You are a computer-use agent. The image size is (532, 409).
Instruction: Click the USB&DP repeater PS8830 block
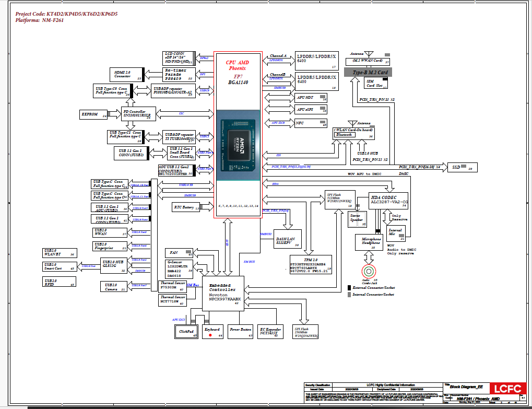[x=173, y=91]
